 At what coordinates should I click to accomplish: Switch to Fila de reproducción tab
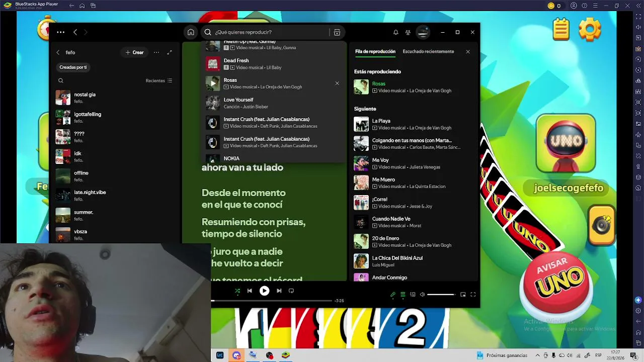[375, 52]
